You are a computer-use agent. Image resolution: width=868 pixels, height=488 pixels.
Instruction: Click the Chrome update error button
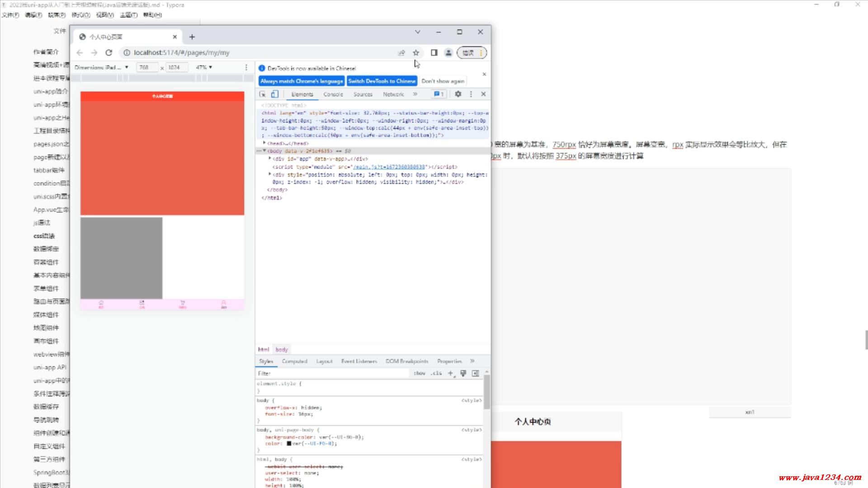(472, 53)
